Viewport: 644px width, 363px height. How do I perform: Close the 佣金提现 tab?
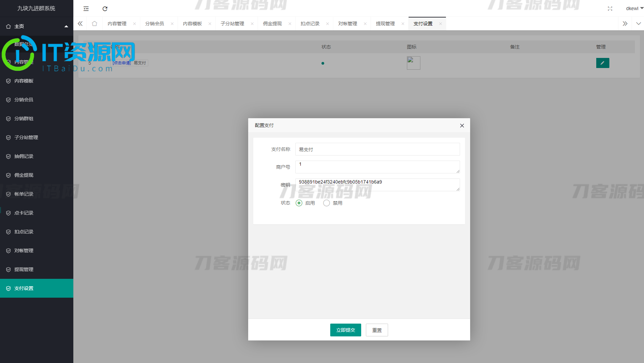click(290, 24)
